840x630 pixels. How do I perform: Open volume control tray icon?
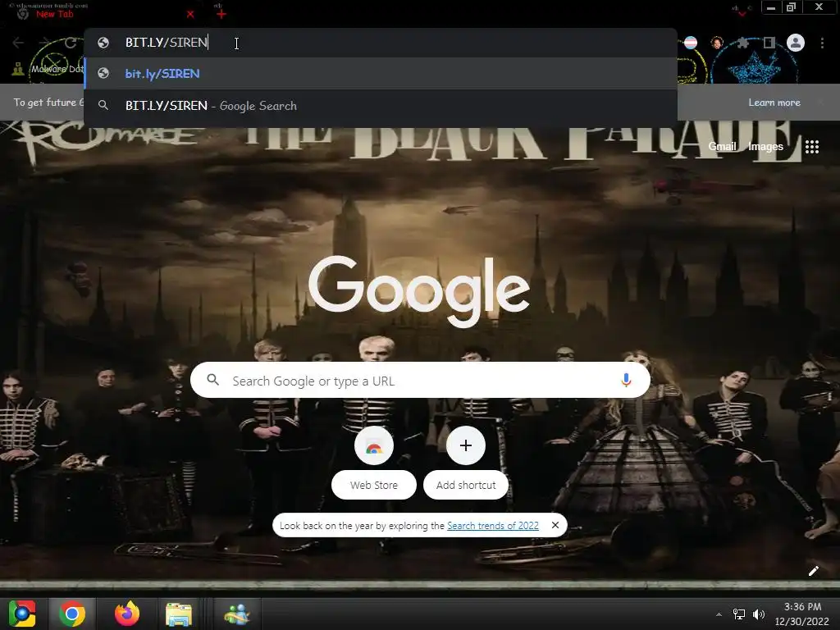759,614
